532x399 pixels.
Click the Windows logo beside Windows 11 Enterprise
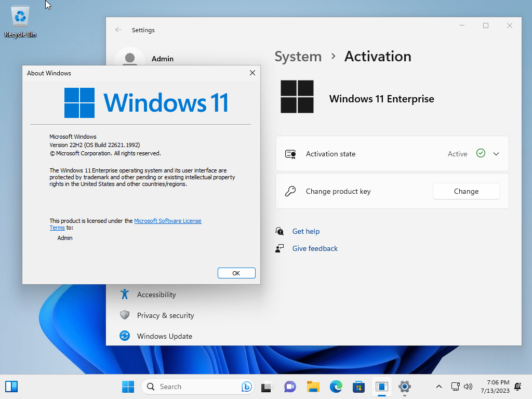point(297,97)
